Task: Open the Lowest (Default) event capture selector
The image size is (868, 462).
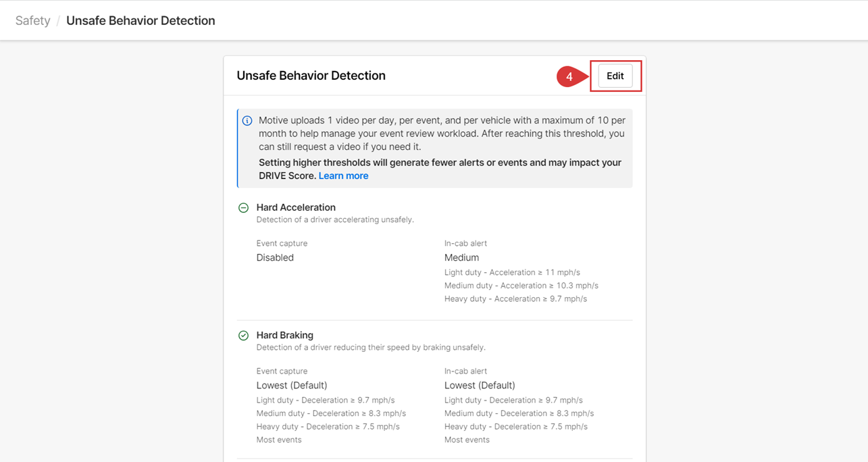Action: 292,385
